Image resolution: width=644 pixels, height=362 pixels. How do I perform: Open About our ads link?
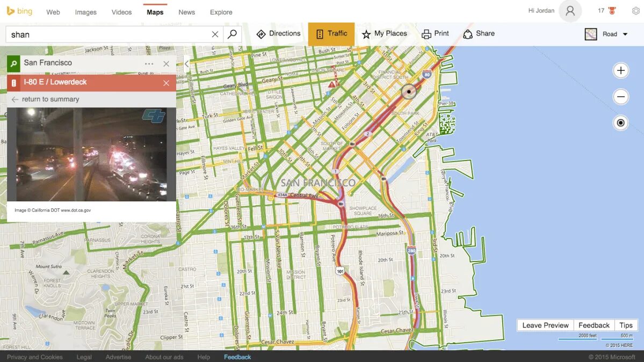point(164,357)
